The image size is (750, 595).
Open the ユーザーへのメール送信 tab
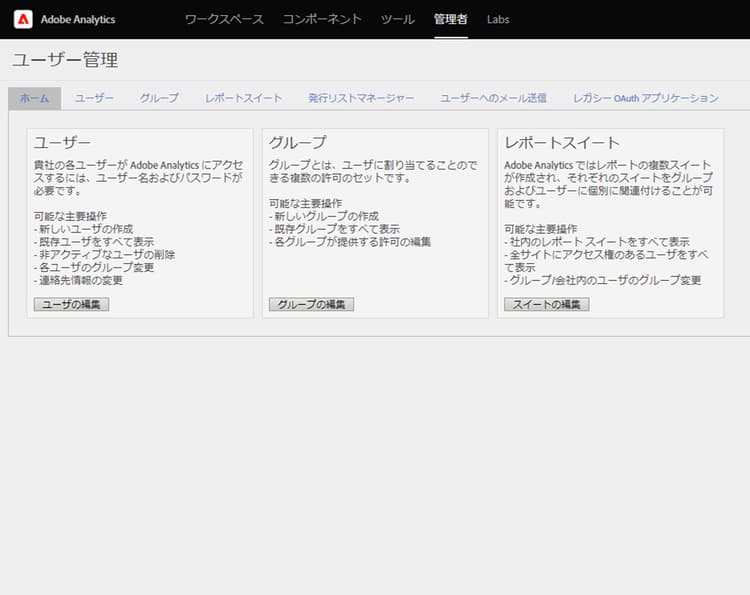493,99
